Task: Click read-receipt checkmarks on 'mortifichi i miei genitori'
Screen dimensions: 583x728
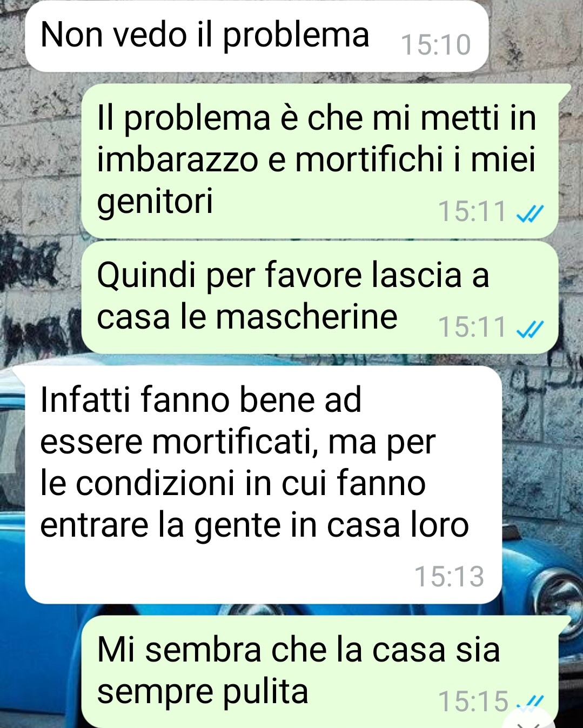Action: point(530,213)
